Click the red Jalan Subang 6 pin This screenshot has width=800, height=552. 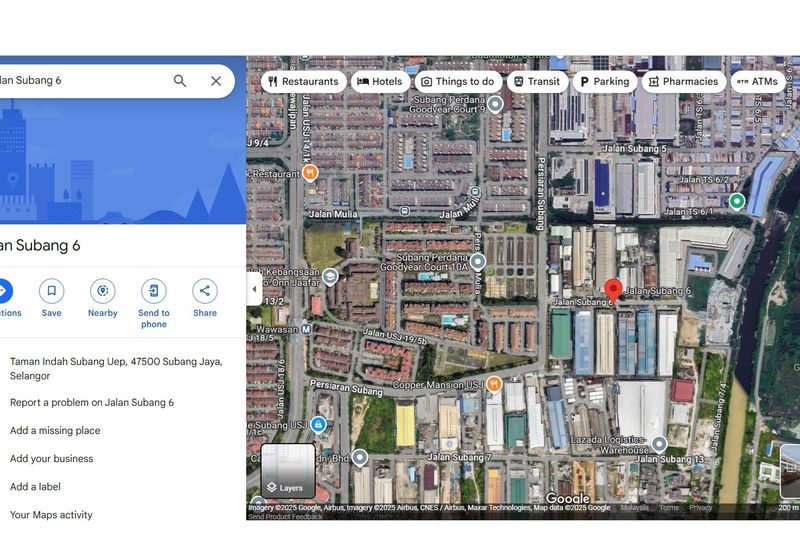point(613,289)
